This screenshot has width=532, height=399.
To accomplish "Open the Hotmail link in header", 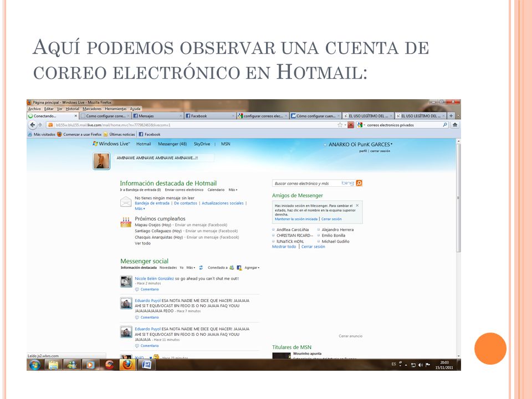I will [x=144, y=144].
